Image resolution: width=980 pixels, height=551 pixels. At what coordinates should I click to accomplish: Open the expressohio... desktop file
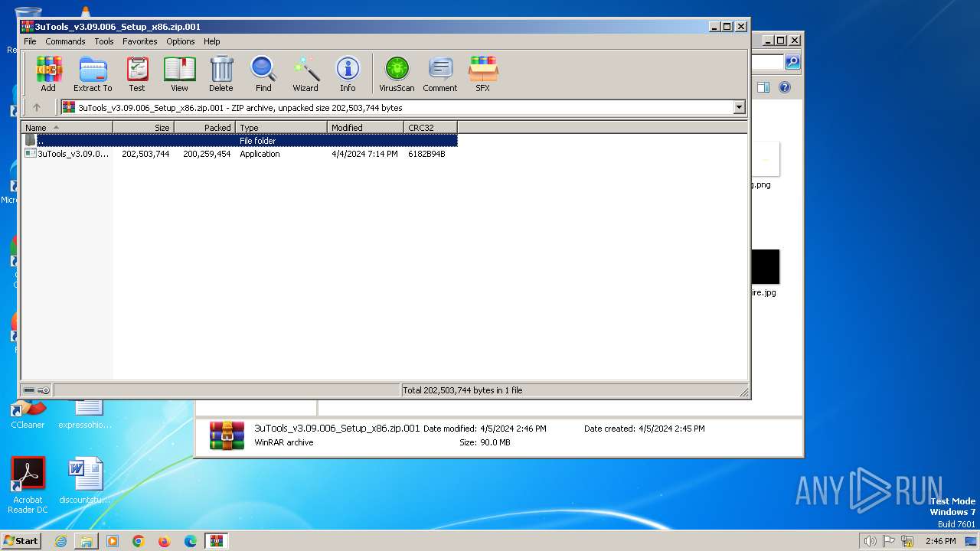pyautogui.click(x=85, y=414)
